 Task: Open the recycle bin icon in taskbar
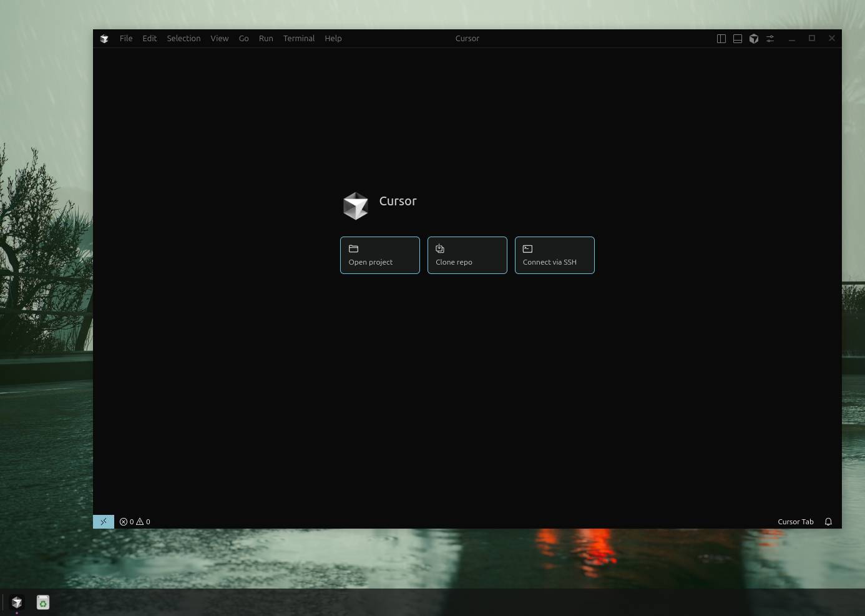[x=43, y=602]
